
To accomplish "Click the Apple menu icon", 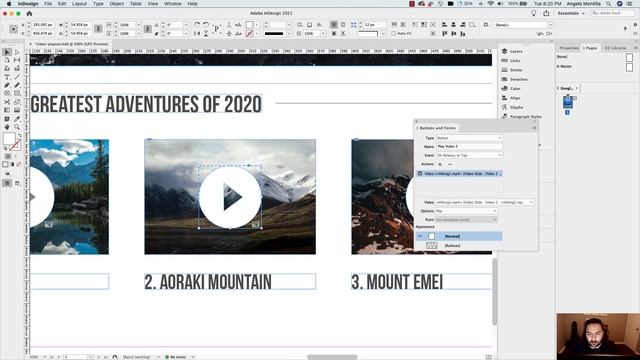I will tap(9, 4).
